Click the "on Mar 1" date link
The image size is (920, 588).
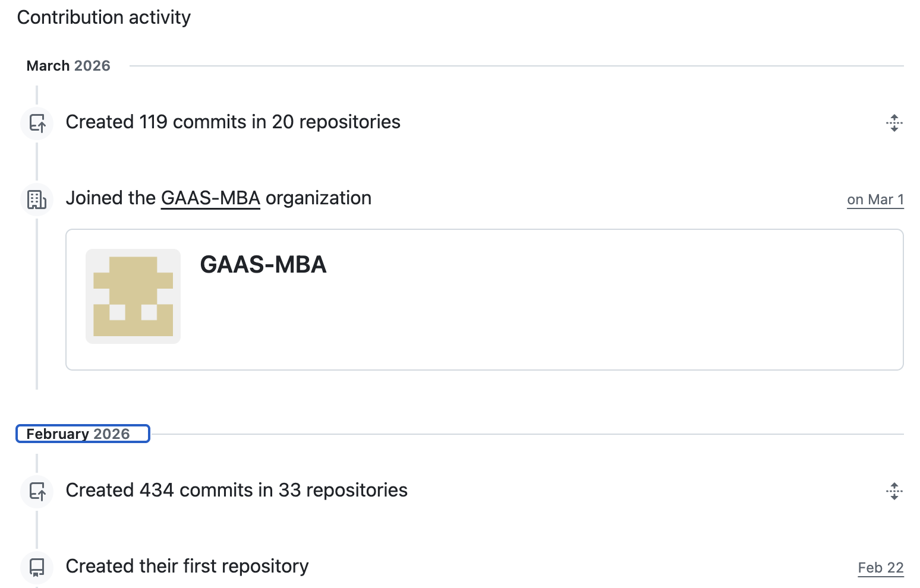[x=875, y=200]
